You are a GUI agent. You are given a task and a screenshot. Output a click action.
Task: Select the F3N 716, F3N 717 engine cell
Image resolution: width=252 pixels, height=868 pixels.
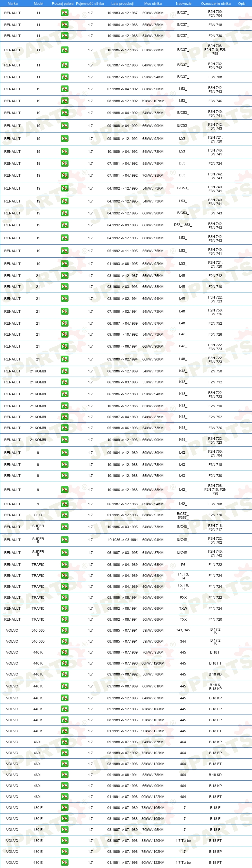[x=215, y=527]
